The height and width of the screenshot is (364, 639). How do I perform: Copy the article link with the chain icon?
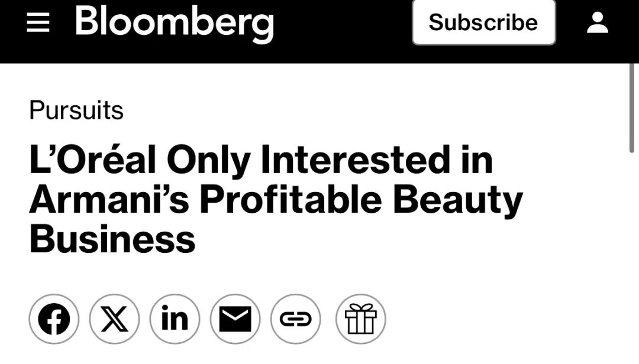click(x=295, y=319)
